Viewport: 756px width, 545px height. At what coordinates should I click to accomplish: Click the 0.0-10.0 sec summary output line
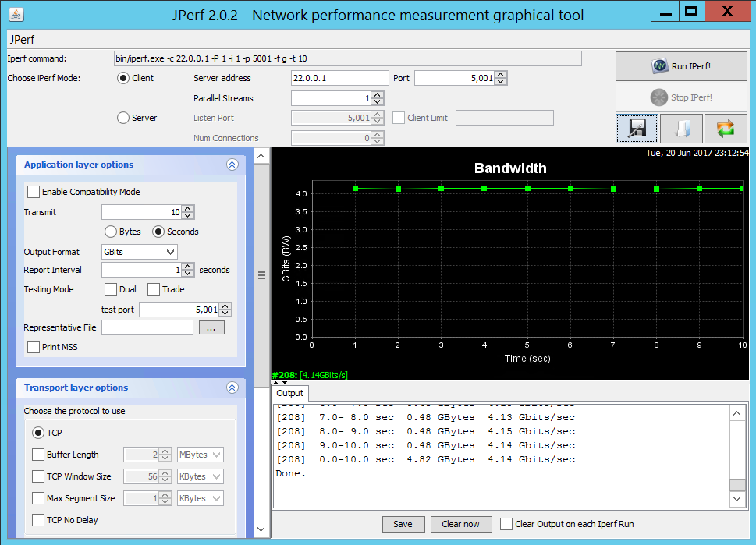[426, 460]
